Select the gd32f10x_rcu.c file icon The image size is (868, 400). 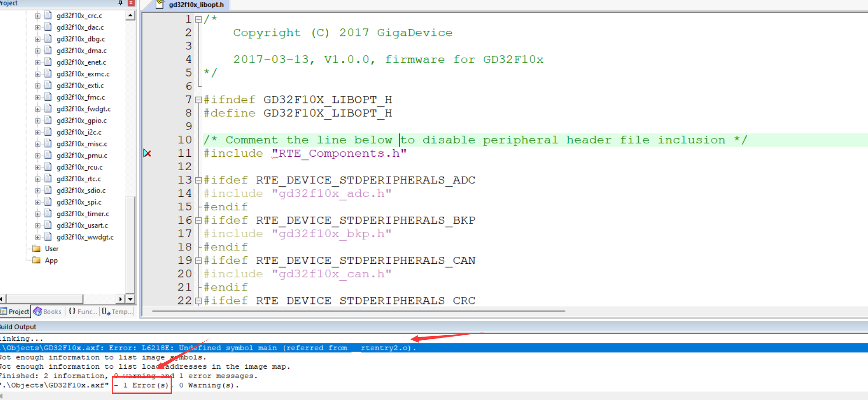pos(48,167)
